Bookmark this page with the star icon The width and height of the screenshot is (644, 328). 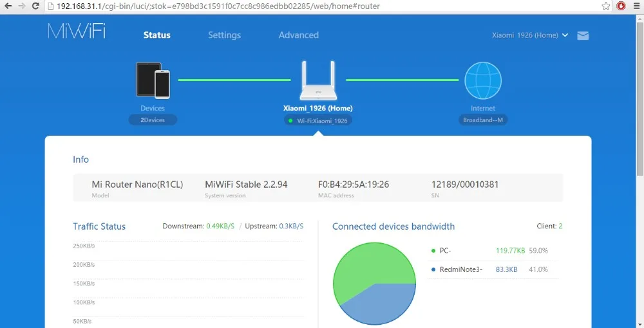(606, 6)
